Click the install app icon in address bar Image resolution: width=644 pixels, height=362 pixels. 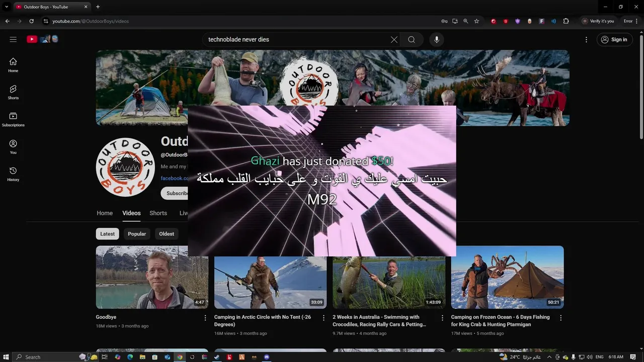click(x=455, y=21)
